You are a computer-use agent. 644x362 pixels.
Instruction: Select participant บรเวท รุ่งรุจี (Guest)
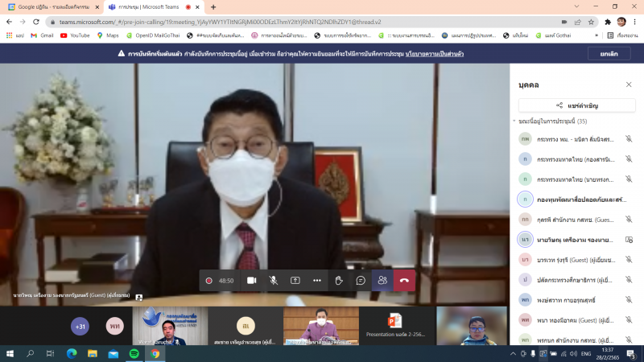tap(576, 260)
